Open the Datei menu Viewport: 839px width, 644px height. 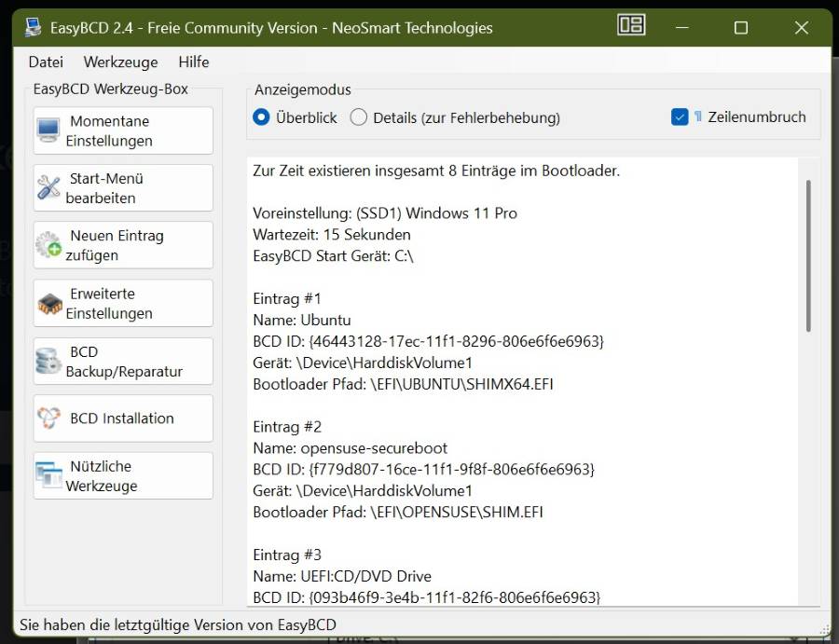pyautogui.click(x=46, y=62)
